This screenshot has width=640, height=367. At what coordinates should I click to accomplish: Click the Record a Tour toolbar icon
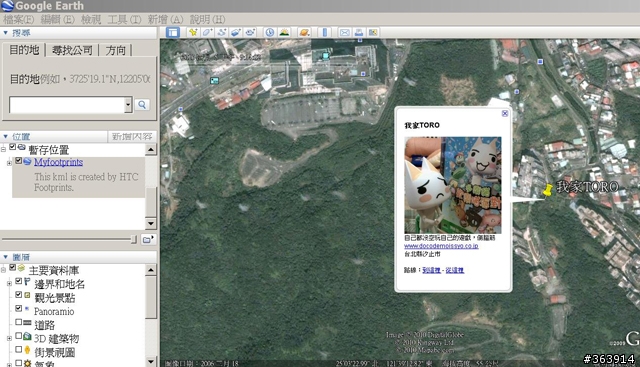click(x=250, y=32)
